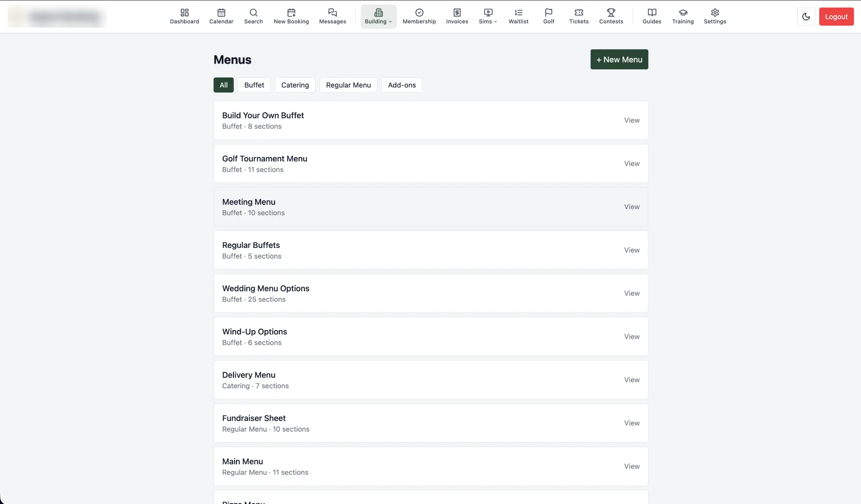Filter menus by Catering

[295, 85]
